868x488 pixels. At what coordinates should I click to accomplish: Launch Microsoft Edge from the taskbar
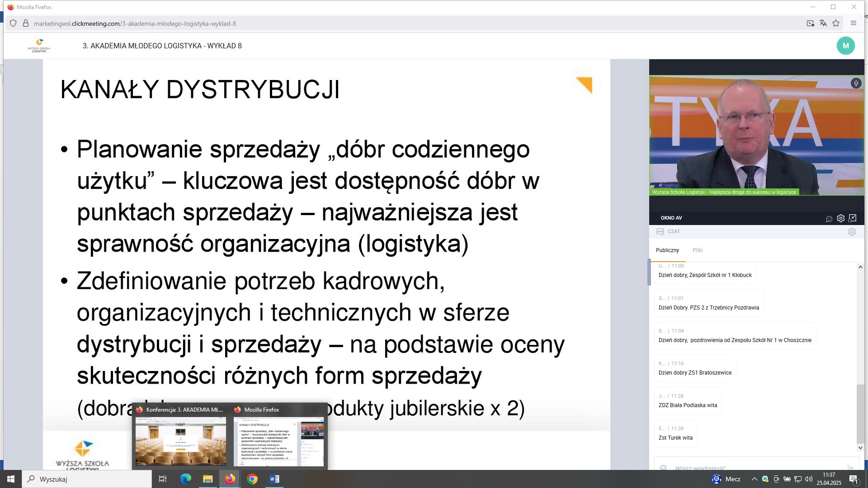(x=185, y=479)
